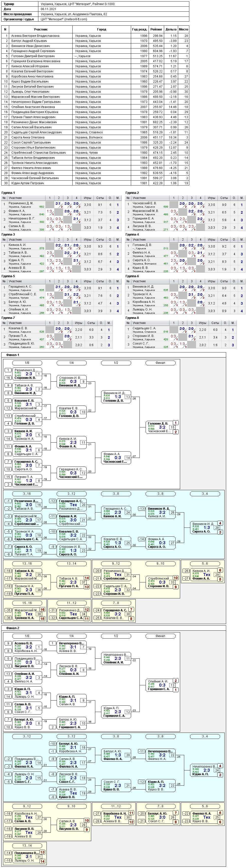Click the "Группа-4" heading
The image size is (248, 868).
tap(132, 235)
